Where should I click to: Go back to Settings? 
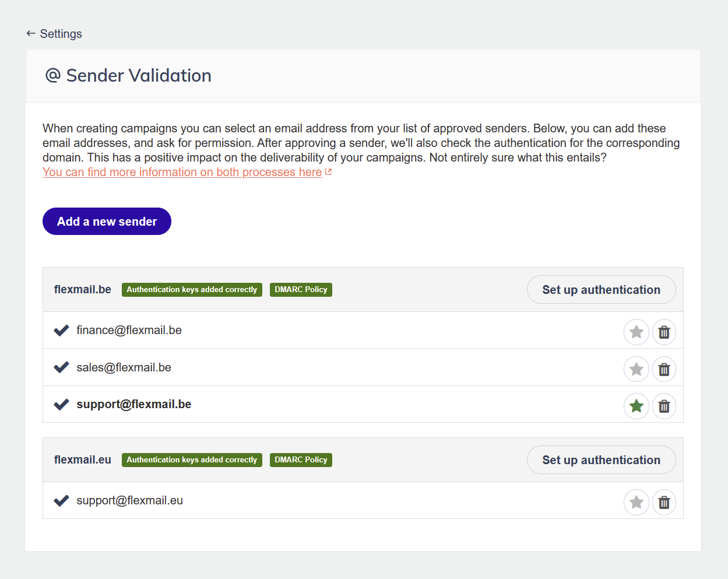54,34
